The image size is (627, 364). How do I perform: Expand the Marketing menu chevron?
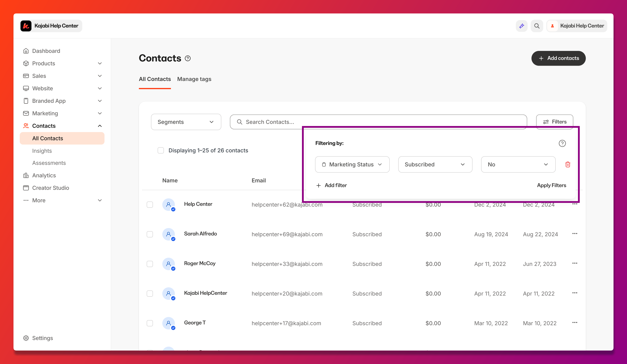[x=100, y=113]
